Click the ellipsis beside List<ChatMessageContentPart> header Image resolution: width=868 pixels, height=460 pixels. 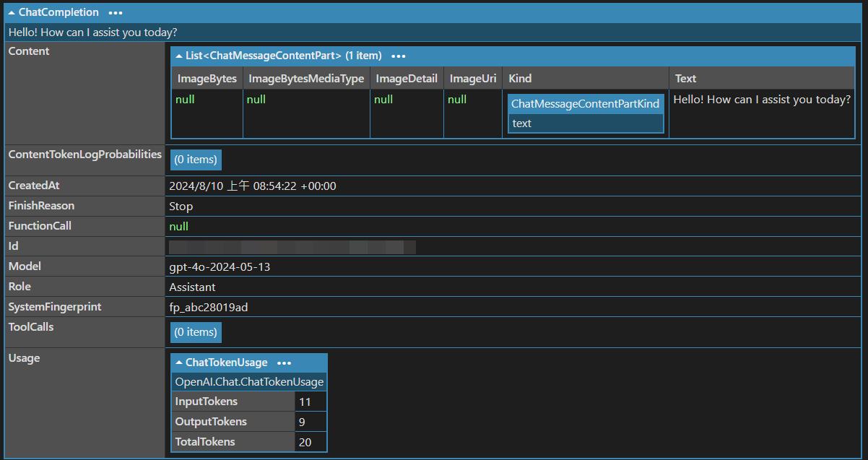pyautogui.click(x=398, y=56)
